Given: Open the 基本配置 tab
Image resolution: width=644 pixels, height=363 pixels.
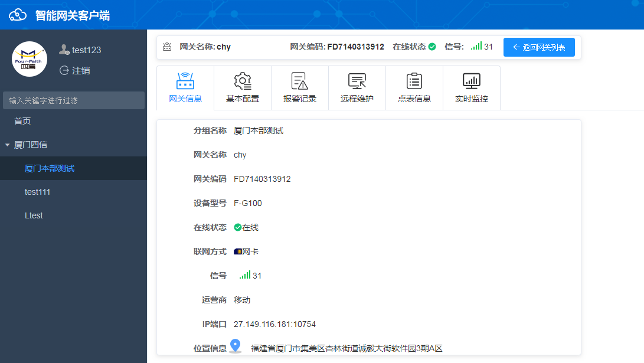Looking at the screenshot, I should (x=243, y=88).
